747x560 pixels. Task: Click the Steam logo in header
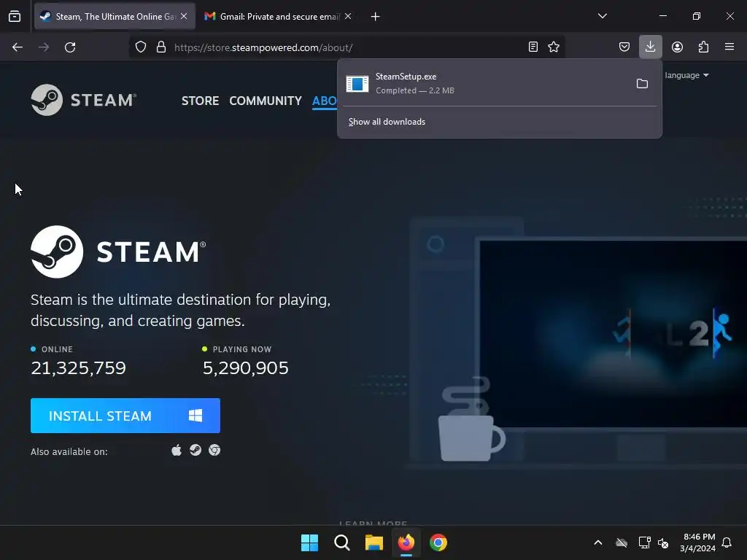pos(84,100)
